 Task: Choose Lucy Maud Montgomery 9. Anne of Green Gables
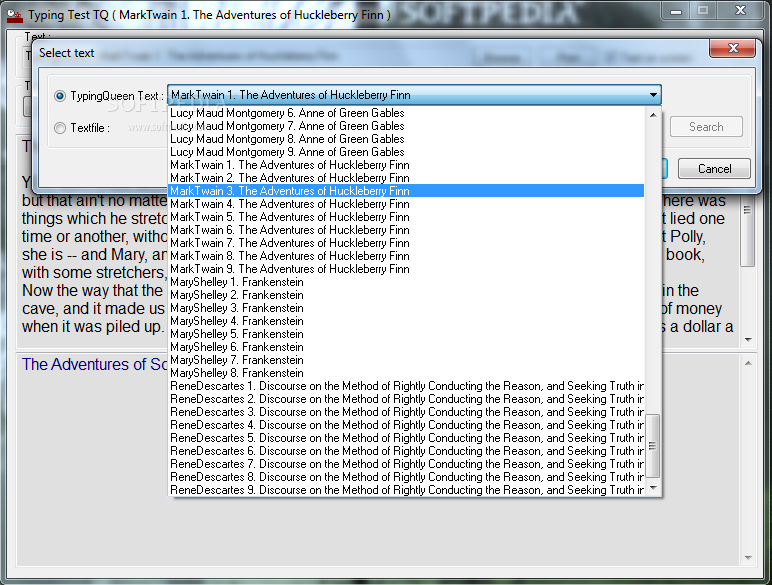click(406, 152)
